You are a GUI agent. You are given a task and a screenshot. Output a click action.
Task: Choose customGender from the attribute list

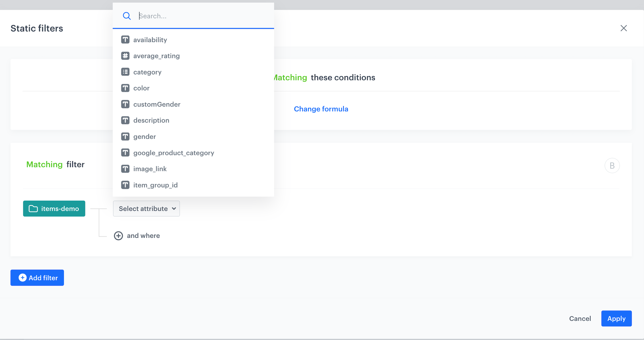click(x=157, y=104)
